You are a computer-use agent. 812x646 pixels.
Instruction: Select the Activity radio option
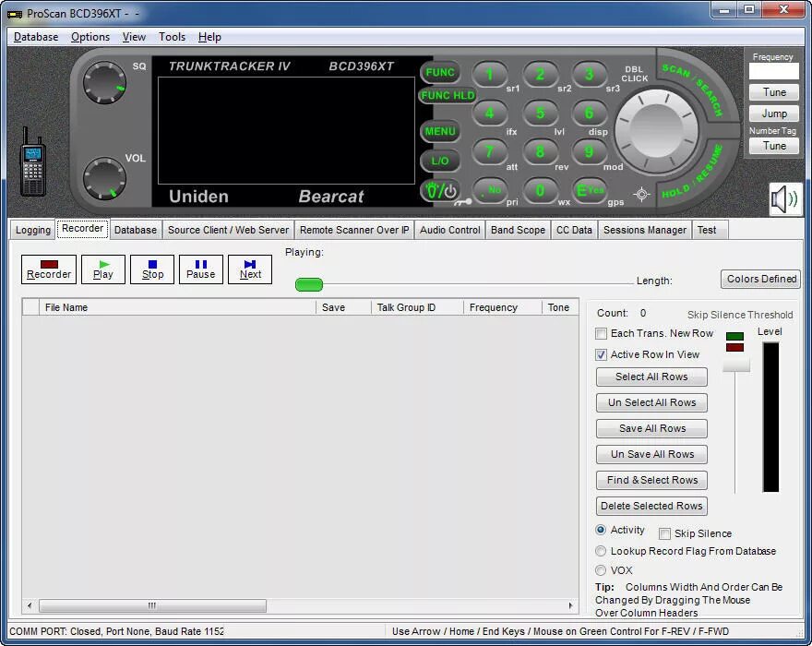[x=601, y=530]
